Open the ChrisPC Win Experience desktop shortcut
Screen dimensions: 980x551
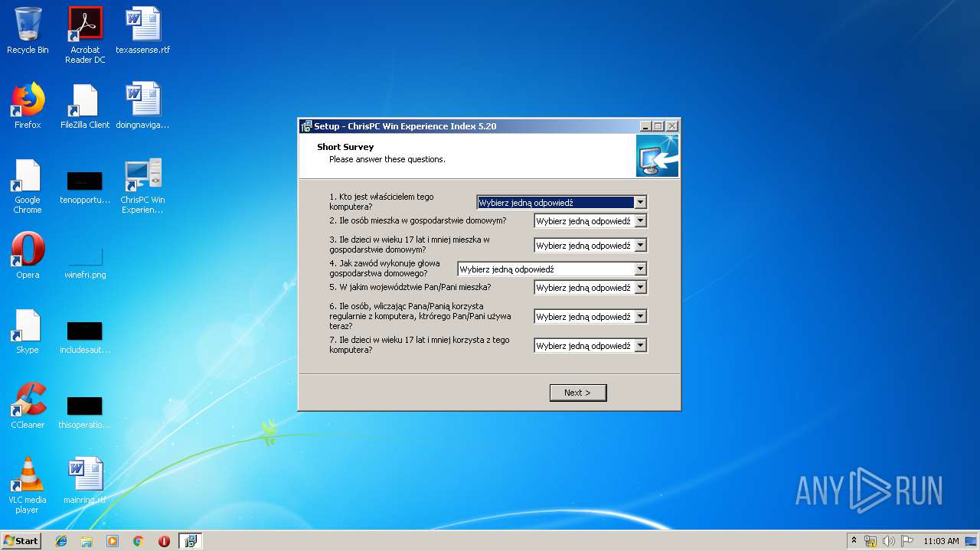point(142,186)
